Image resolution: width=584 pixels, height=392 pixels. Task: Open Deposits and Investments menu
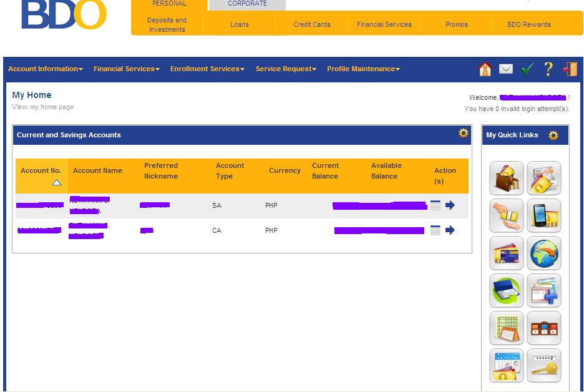coord(167,24)
